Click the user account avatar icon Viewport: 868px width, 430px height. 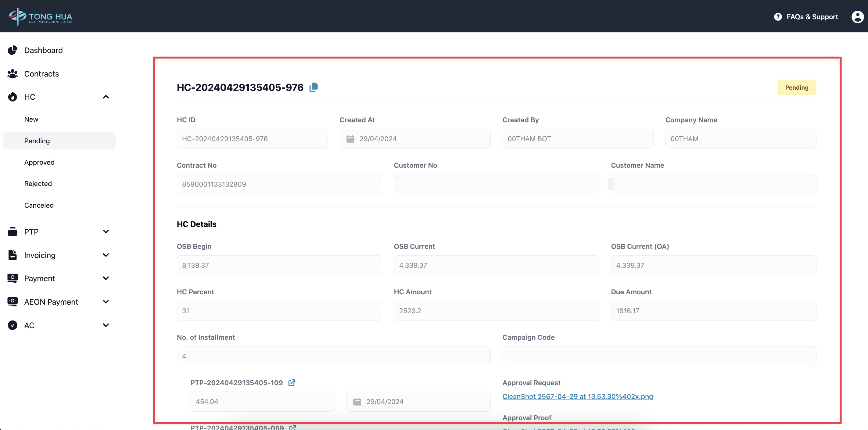point(857,17)
